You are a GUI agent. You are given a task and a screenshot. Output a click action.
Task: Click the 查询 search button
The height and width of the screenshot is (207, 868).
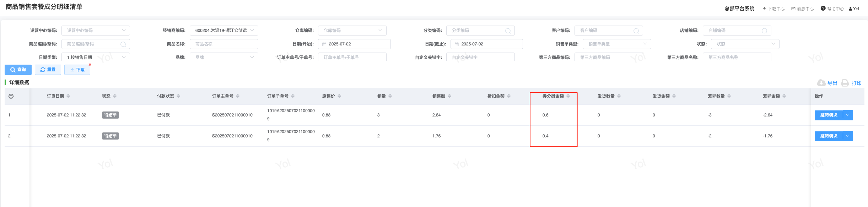pyautogui.click(x=18, y=70)
